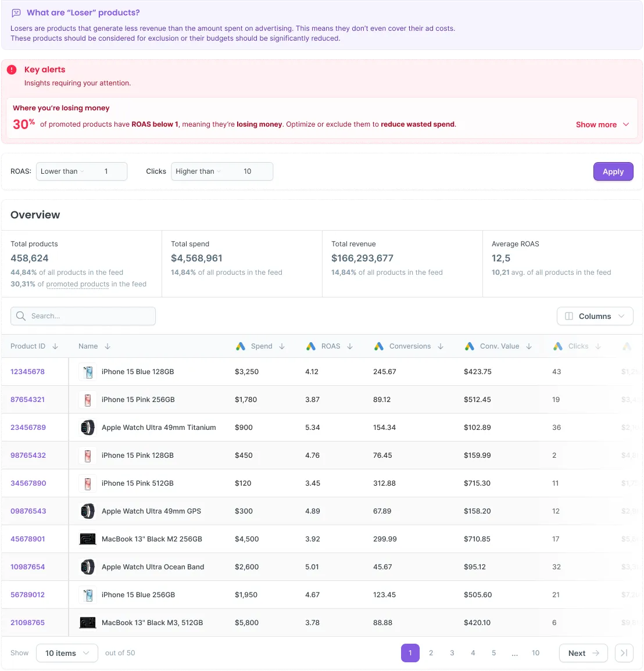Focus the product Search field

click(83, 316)
